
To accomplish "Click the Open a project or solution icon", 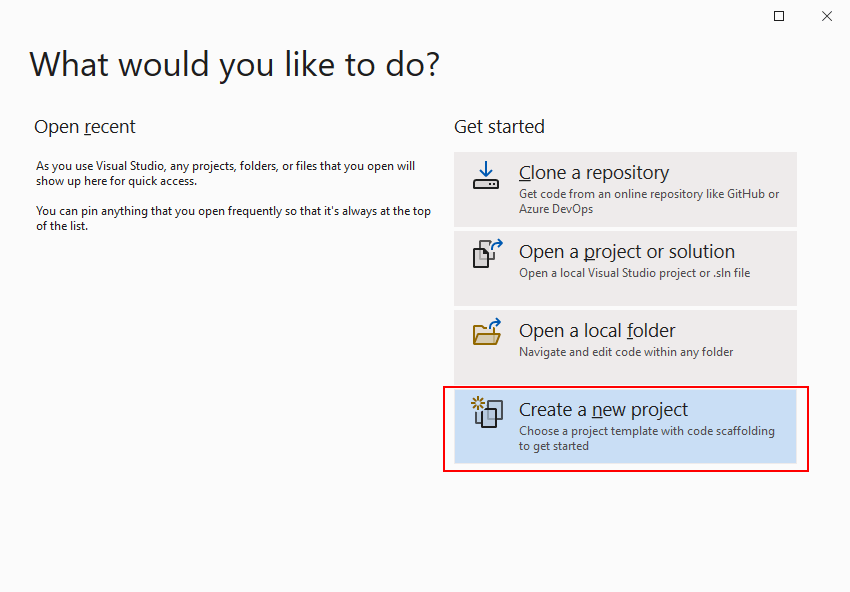I will coord(487,254).
